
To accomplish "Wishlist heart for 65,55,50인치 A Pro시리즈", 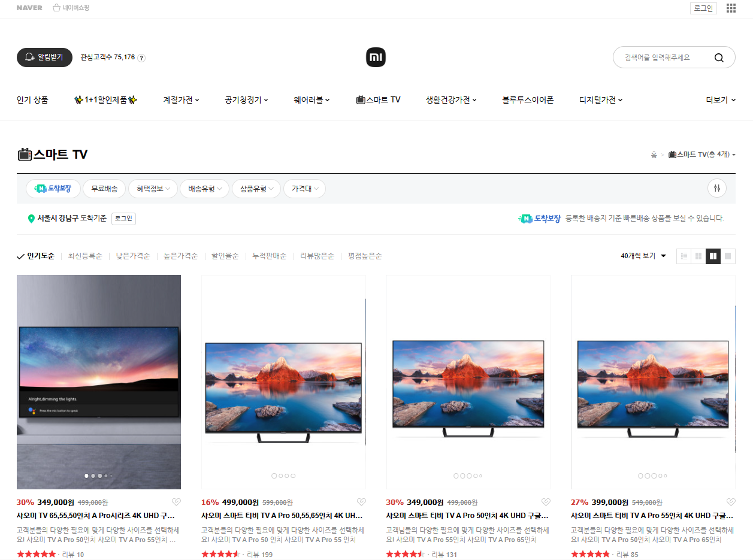I will [176, 503].
